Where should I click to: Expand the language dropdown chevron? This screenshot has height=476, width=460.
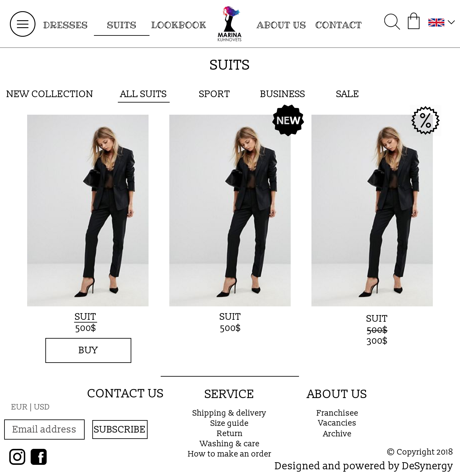(451, 22)
